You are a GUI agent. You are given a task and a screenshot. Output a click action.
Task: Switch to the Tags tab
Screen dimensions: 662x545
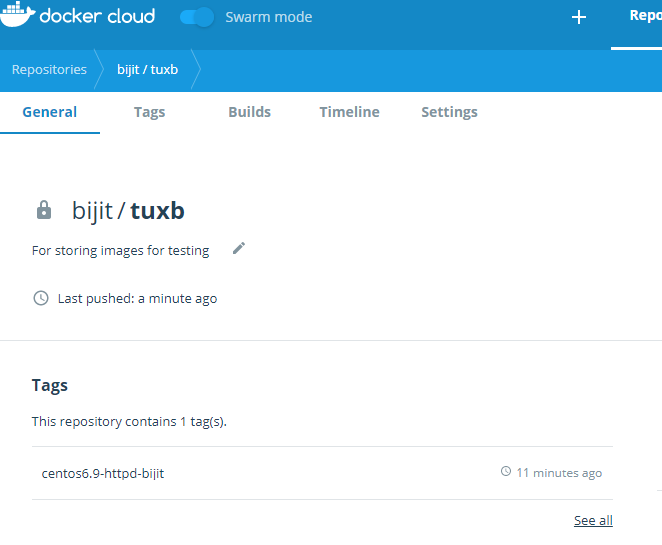(149, 112)
